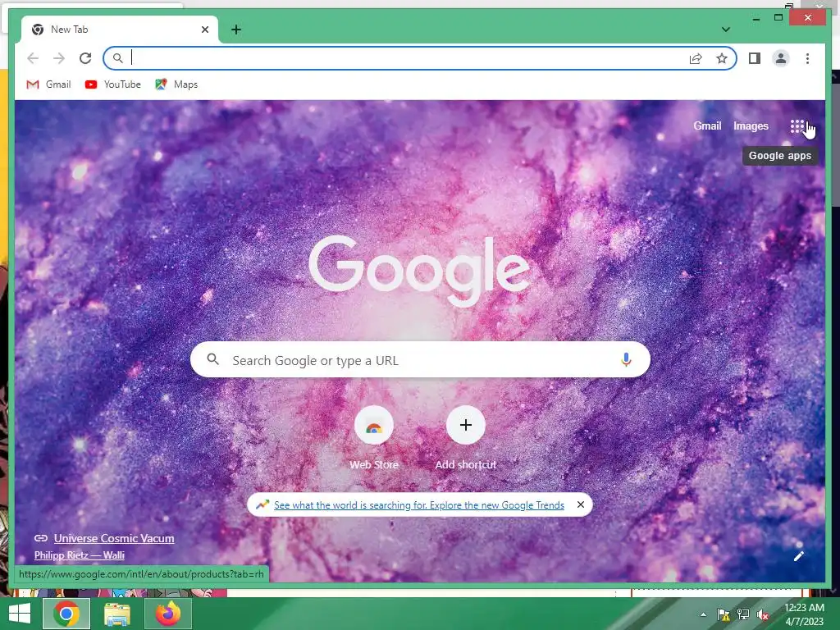Bookmark this tab with the star icon

722,58
